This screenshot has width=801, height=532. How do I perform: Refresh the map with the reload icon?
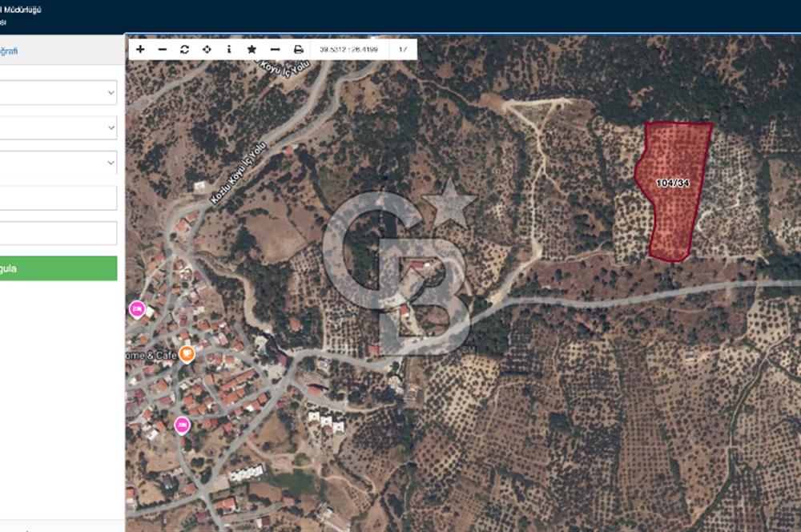[185, 49]
